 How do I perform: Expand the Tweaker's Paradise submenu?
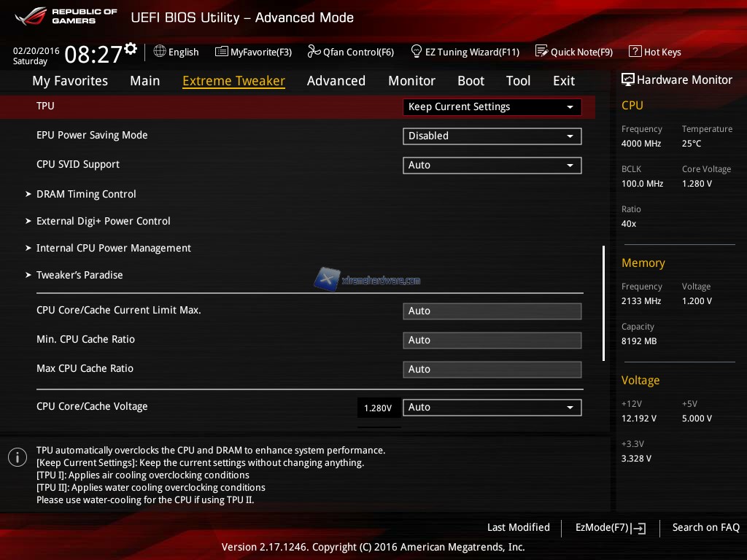(80, 275)
